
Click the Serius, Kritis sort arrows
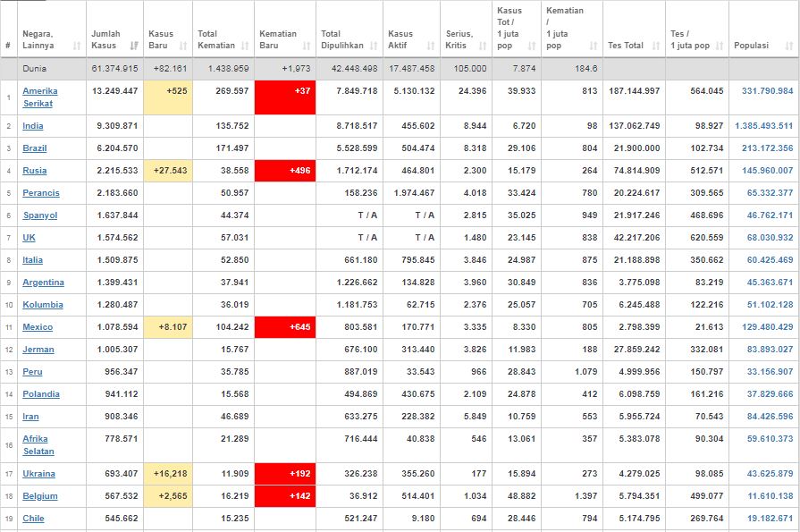[484, 46]
